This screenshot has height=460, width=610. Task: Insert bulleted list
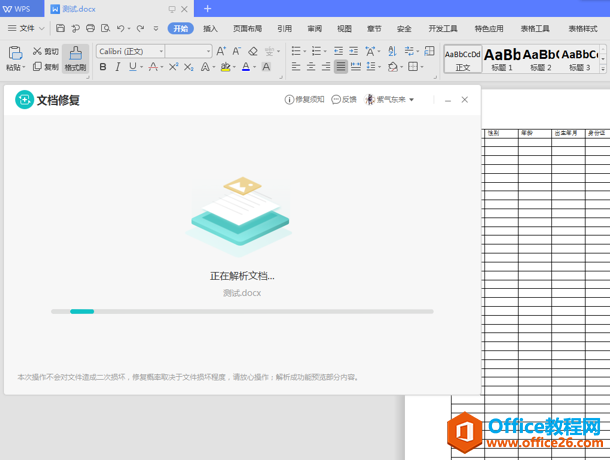[296, 51]
